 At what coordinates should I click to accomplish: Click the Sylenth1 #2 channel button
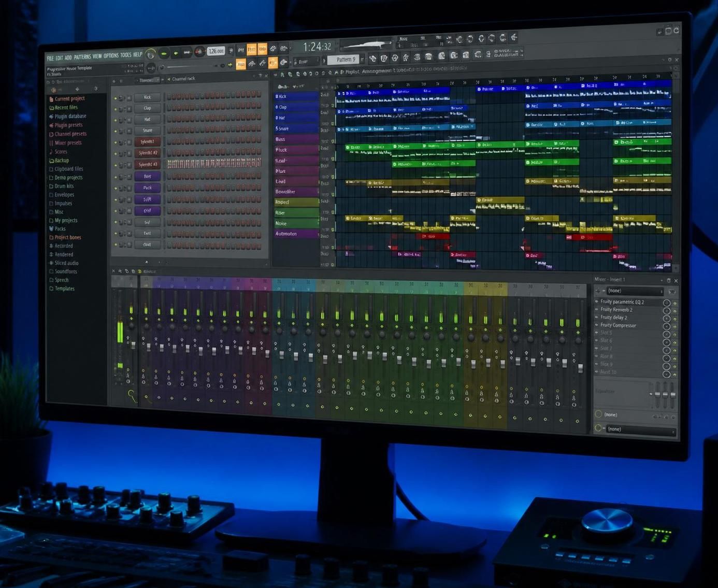coord(147,153)
